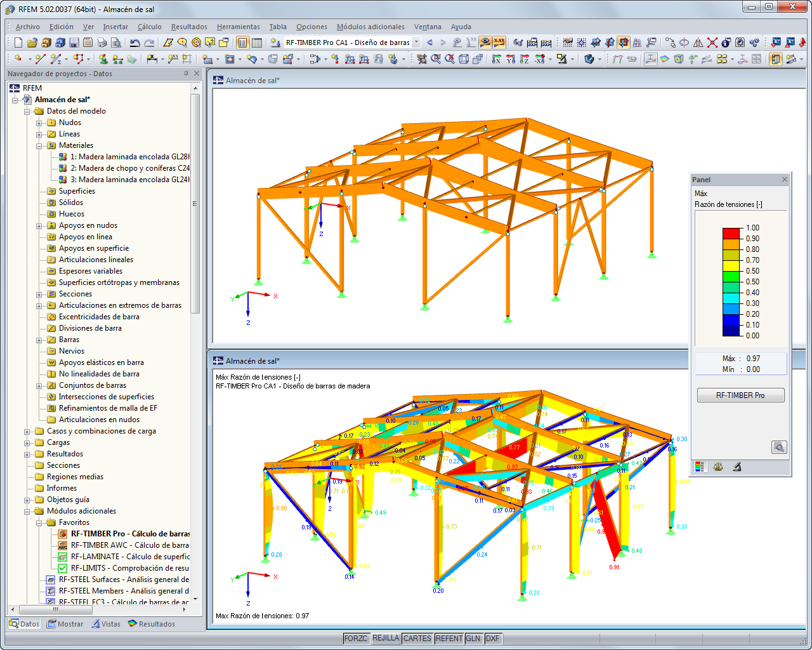812x650 pixels.
Task: Click the Z-axis view direction icon
Action: point(525,59)
